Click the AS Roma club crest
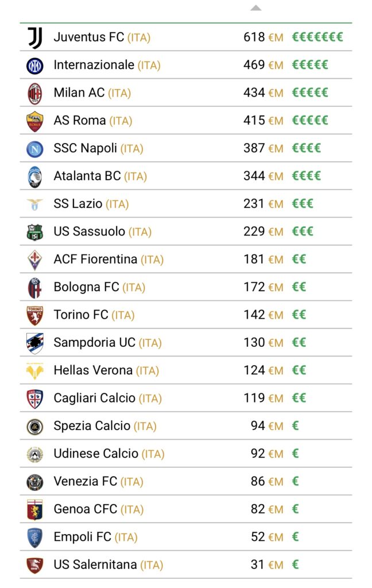Image resolution: width=372 pixels, height=588 pixels. click(x=35, y=121)
